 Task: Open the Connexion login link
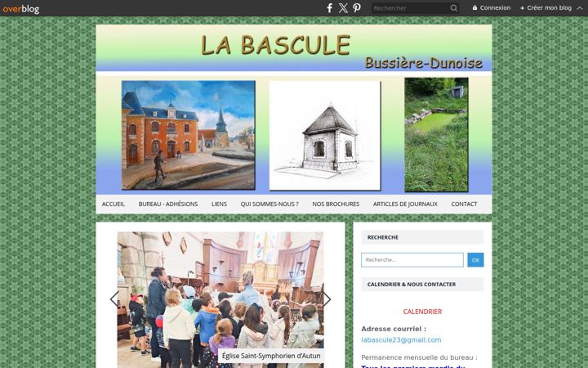[x=492, y=7]
